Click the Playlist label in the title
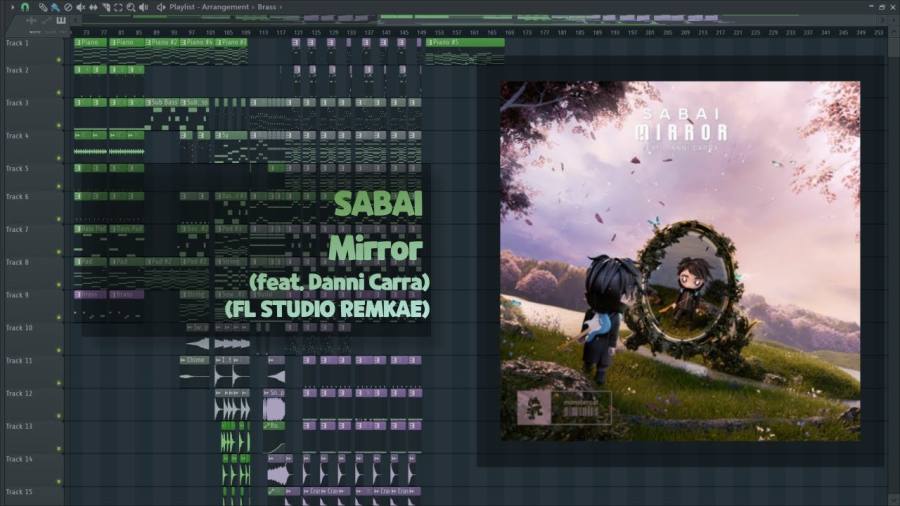Image resolution: width=900 pixels, height=506 pixels. (181, 7)
